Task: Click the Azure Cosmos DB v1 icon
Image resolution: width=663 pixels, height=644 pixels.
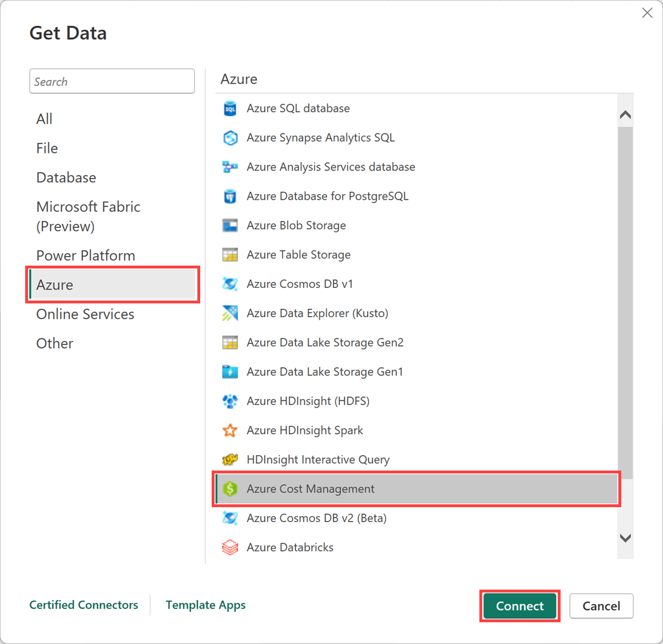Action: [230, 284]
